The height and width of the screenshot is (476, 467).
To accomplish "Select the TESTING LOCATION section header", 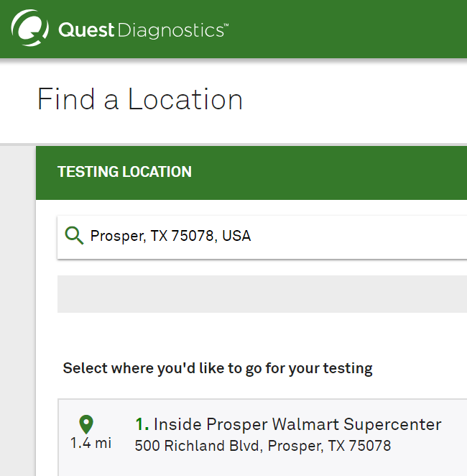I will click(x=124, y=172).
